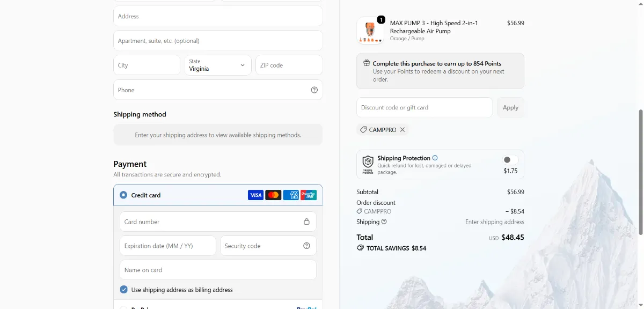Click the page vertical scrollbar
This screenshot has height=309, width=644.
tap(640, 172)
